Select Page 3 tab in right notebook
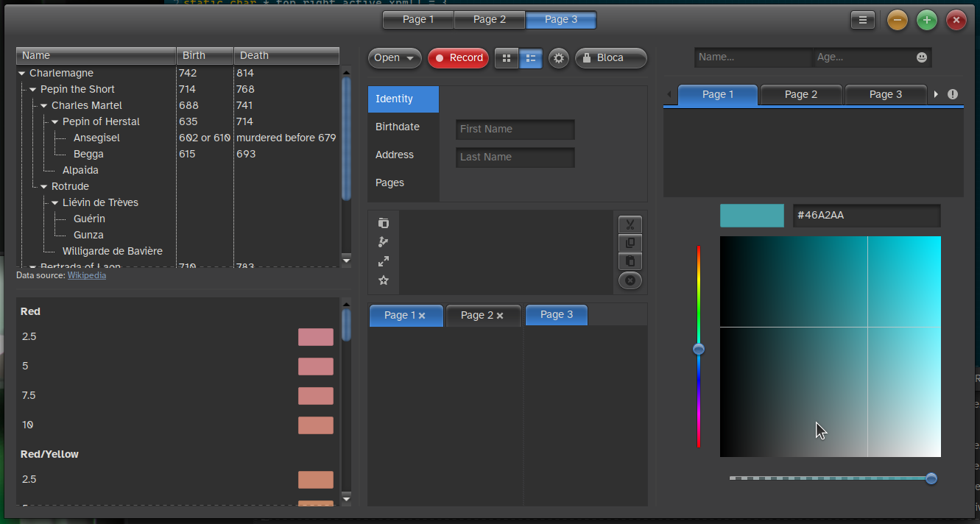 pyautogui.click(x=886, y=95)
